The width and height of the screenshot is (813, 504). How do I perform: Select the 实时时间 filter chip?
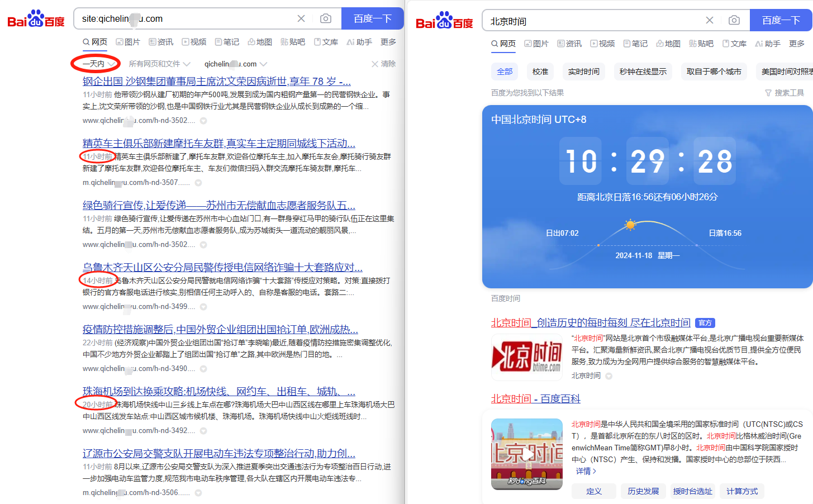[584, 72]
